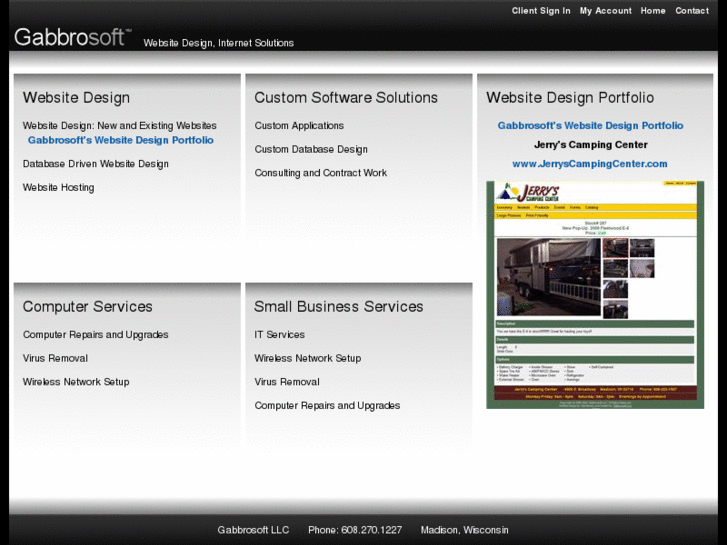Click the Custom Software Solutions heading
This screenshot has width=727, height=545.
point(346,97)
